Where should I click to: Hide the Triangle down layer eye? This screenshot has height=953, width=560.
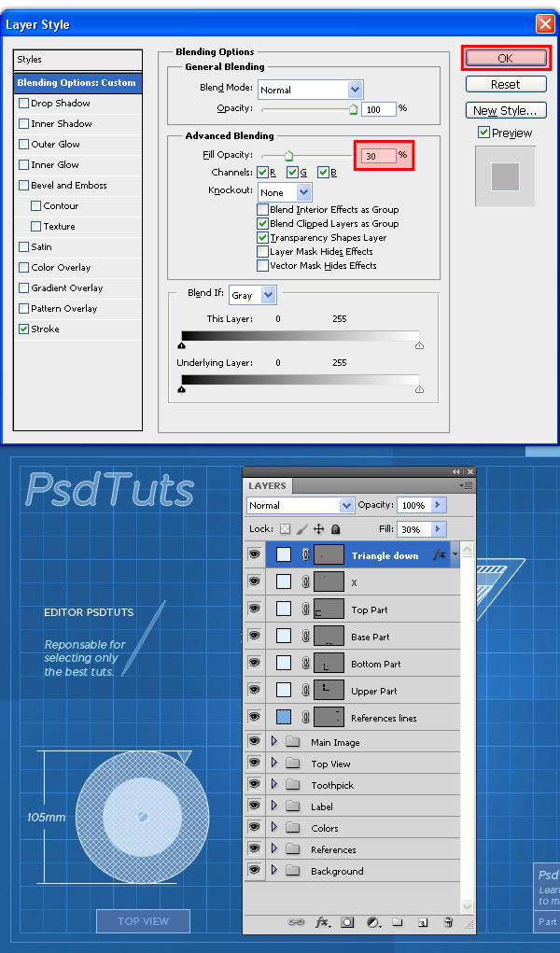(255, 554)
